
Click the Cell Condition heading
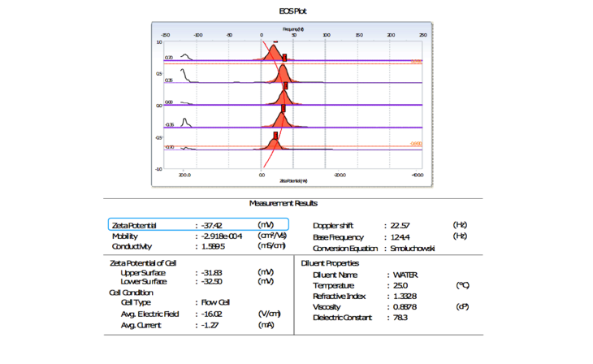131,292
